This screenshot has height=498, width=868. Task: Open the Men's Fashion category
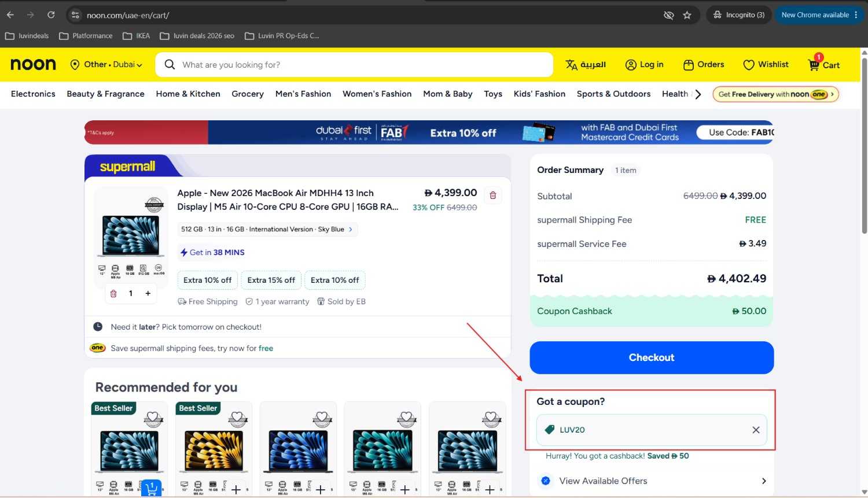coord(303,94)
